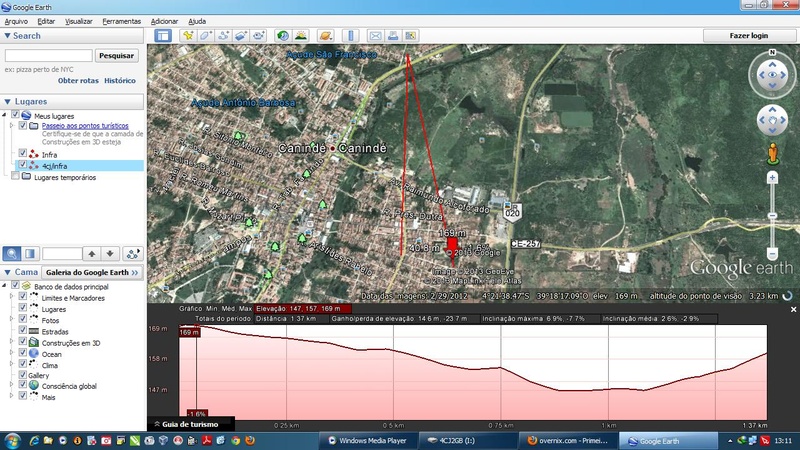Enable the Lugares temporários checkbox
Screen dimensions: 800x450
pos(13,177)
